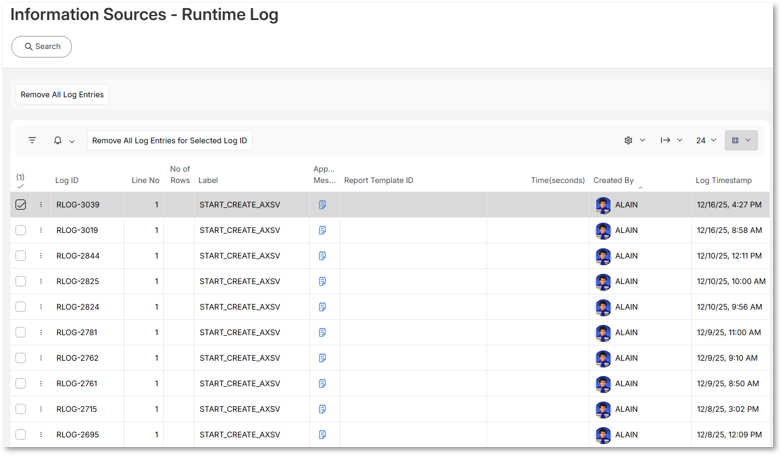Select the RLOG-2715 row checkbox
Viewport: 782px width, 456px height.
coord(20,409)
